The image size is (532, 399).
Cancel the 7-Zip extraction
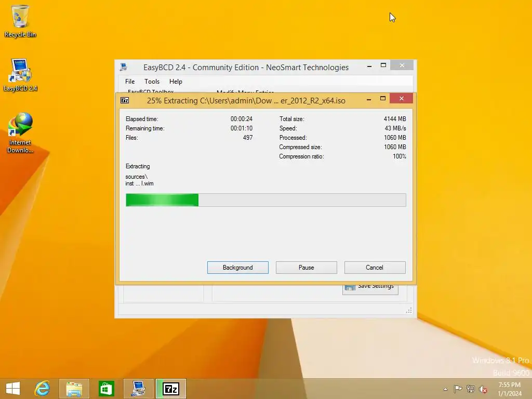pos(375,268)
